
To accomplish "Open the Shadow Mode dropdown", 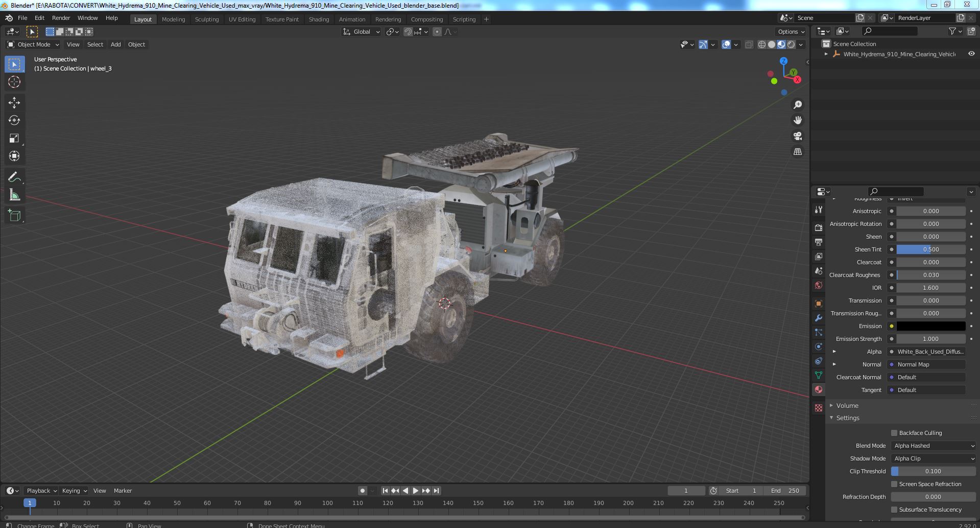I will [x=934, y=458].
